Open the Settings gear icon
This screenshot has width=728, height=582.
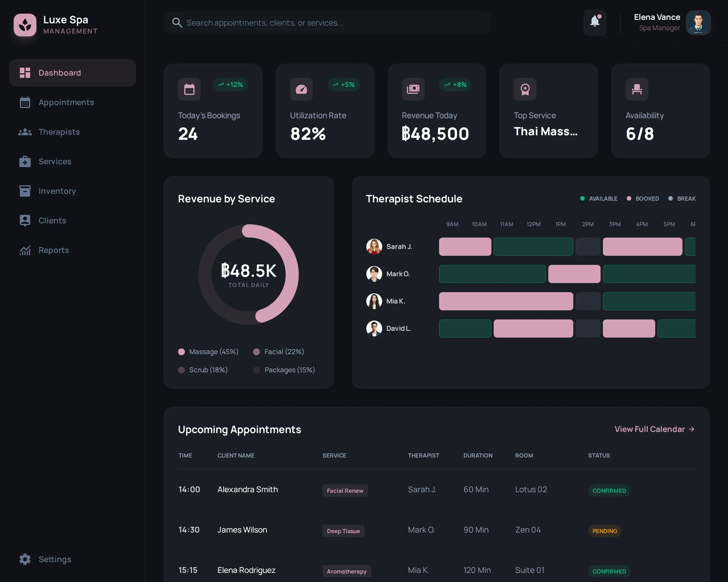click(x=25, y=559)
